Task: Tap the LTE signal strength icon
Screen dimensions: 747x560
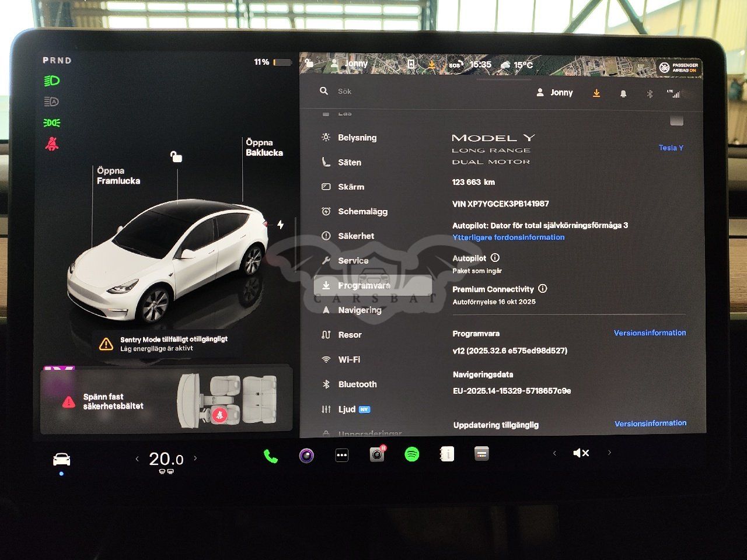Action: click(x=674, y=94)
